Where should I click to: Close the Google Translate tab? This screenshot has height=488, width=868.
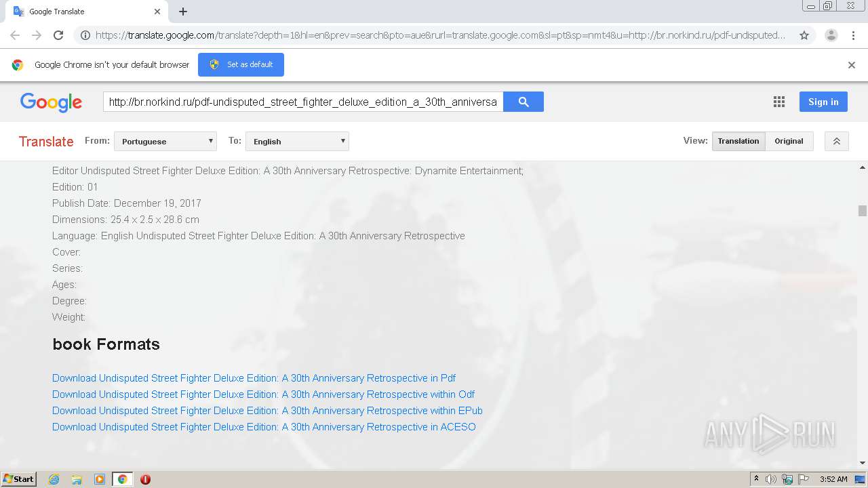[157, 12]
